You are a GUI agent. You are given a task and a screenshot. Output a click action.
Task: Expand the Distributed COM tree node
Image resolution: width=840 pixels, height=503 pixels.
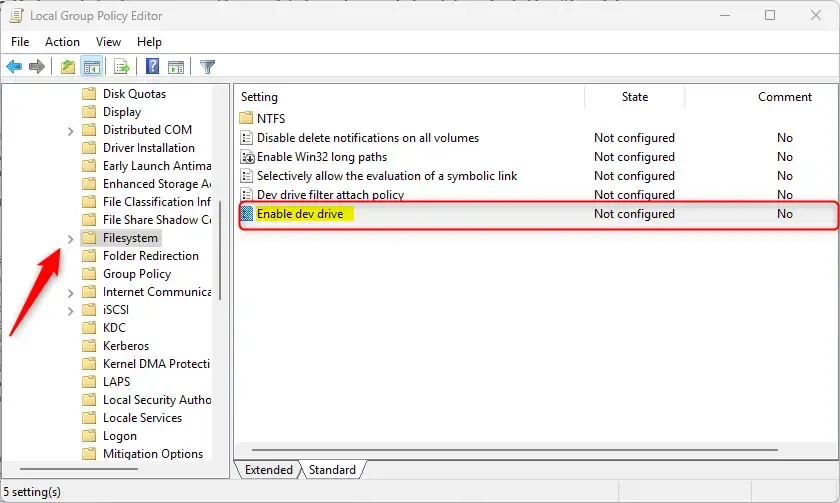click(x=70, y=131)
